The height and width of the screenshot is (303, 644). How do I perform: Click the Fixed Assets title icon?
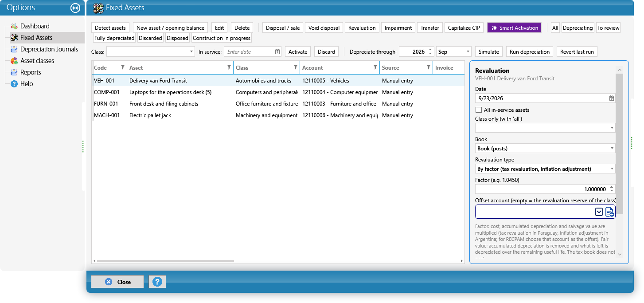pyautogui.click(x=98, y=8)
